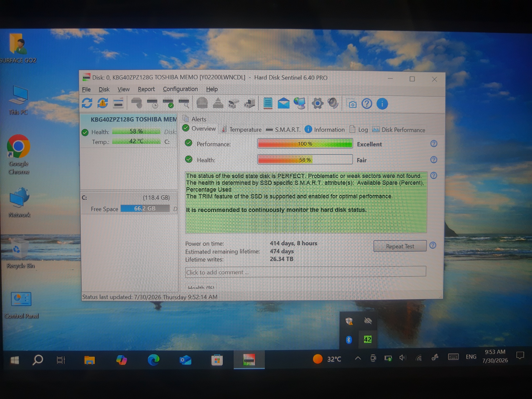The image size is (532, 399).
Task: Click the "Click to add comment" field
Action: pyautogui.click(x=305, y=272)
